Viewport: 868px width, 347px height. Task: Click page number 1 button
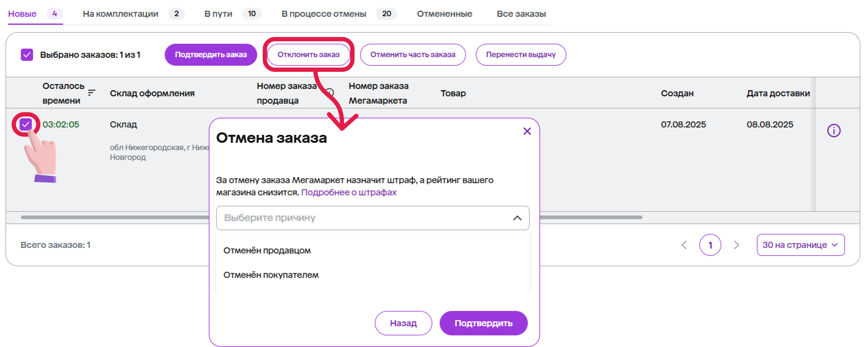[x=710, y=245]
